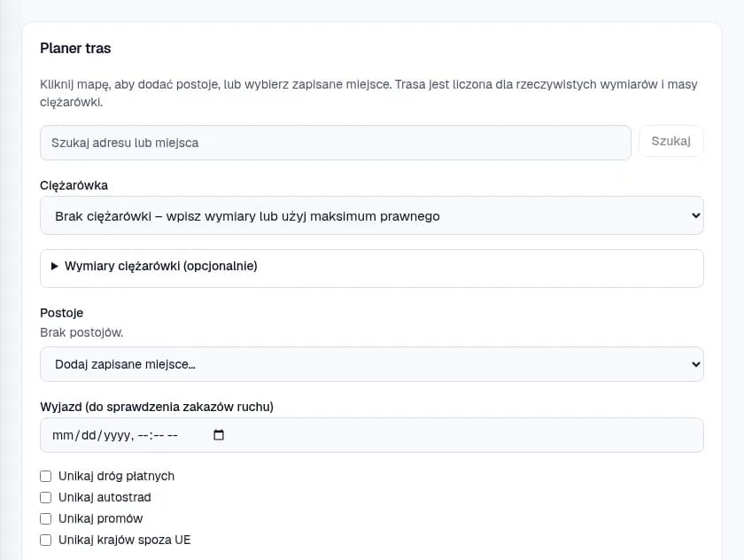Open the Ciężarówka truck selection dropdown
This screenshot has width=744, height=560.
pyautogui.click(x=371, y=215)
